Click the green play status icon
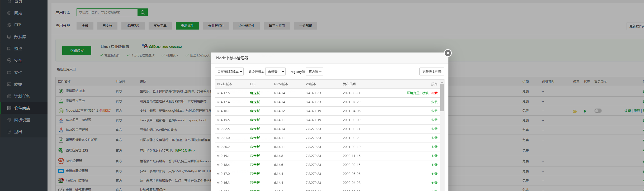Image resolution: width=644 pixels, height=191 pixels. (x=585, y=111)
